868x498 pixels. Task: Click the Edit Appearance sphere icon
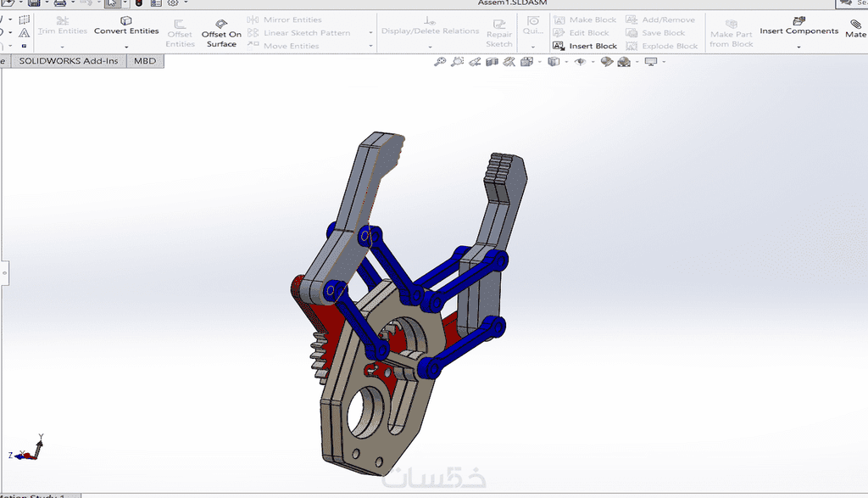click(x=607, y=61)
